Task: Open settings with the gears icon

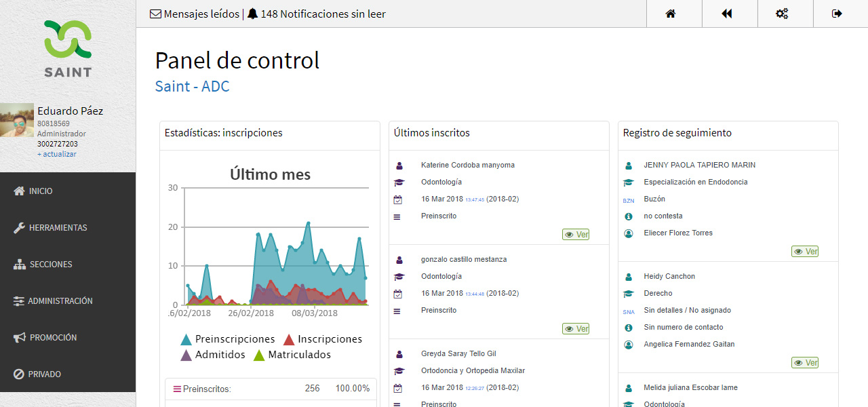Action: (x=782, y=14)
